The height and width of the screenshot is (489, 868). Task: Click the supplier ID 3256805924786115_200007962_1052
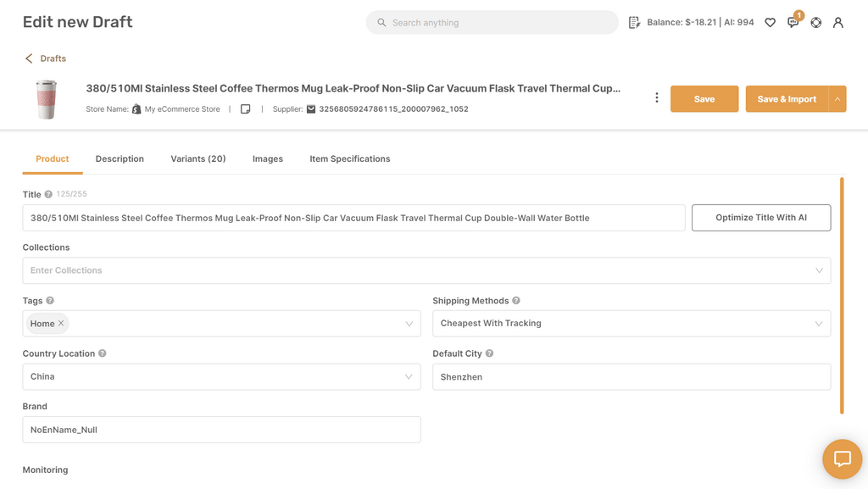pos(393,109)
